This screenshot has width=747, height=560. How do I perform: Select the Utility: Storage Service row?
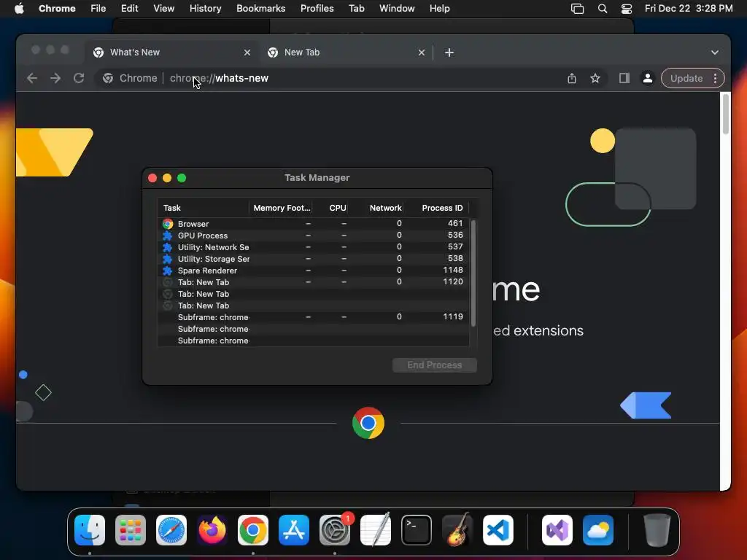pyautogui.click(x=314, y=259)
